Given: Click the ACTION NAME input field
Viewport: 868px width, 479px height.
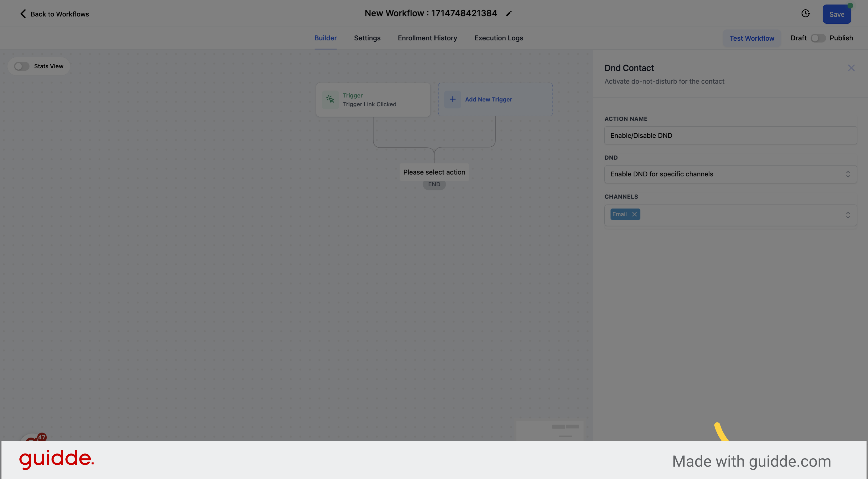Looking at the screenshot, I should click(731, 135).
